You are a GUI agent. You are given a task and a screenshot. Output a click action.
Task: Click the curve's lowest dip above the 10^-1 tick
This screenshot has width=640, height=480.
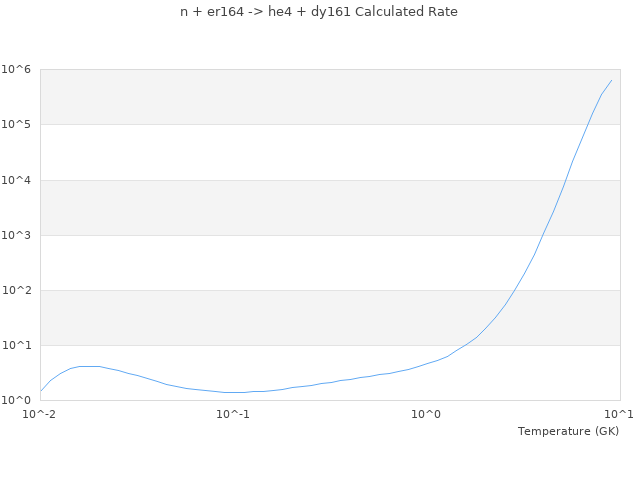(234, 392)
